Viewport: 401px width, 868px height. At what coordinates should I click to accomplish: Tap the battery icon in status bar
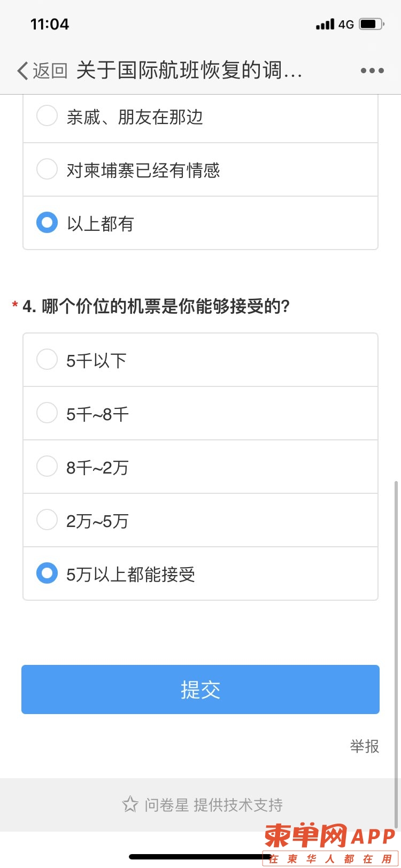click(x=372, y=25)
